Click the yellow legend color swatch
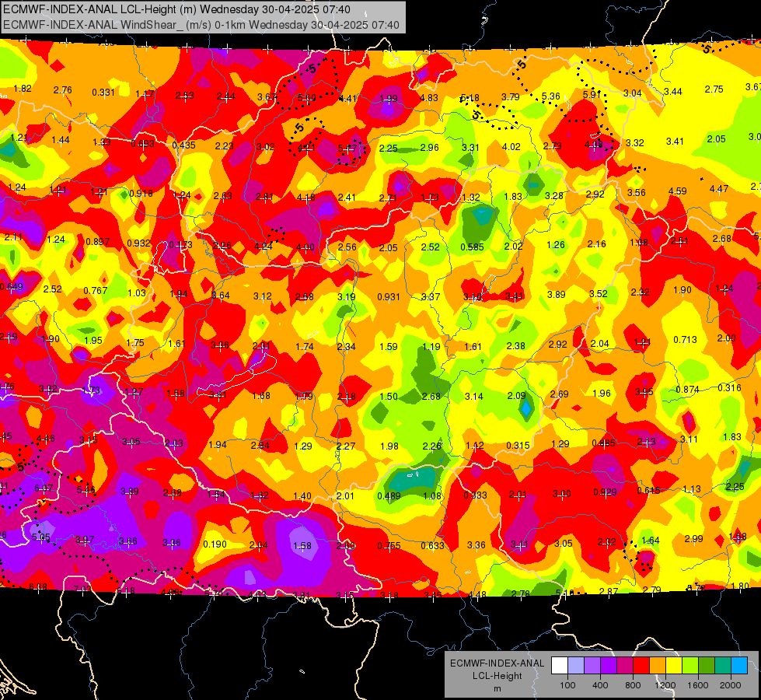Screen dimensions: 761x700 tap(674, 666)
